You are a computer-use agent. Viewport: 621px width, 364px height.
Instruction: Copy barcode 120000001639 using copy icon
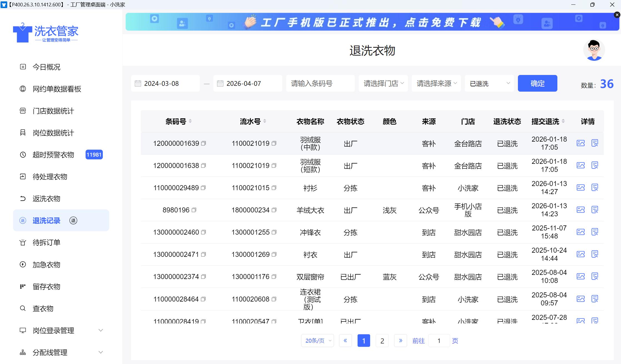203,143
